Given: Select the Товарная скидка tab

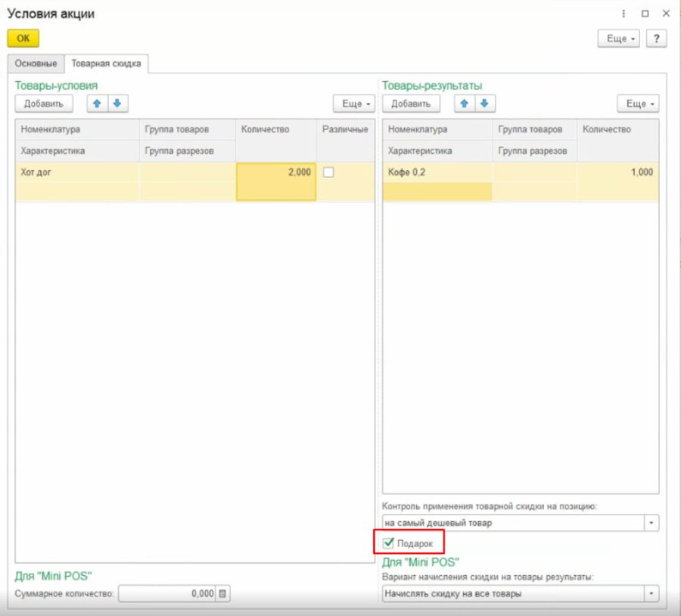Looking at the screenshot, I should click(x=107, y=64).
